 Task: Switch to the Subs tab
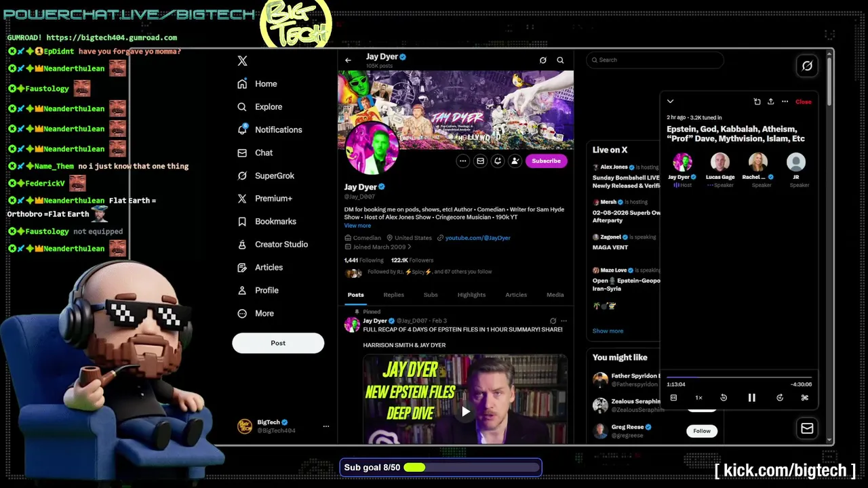[431, 295]
